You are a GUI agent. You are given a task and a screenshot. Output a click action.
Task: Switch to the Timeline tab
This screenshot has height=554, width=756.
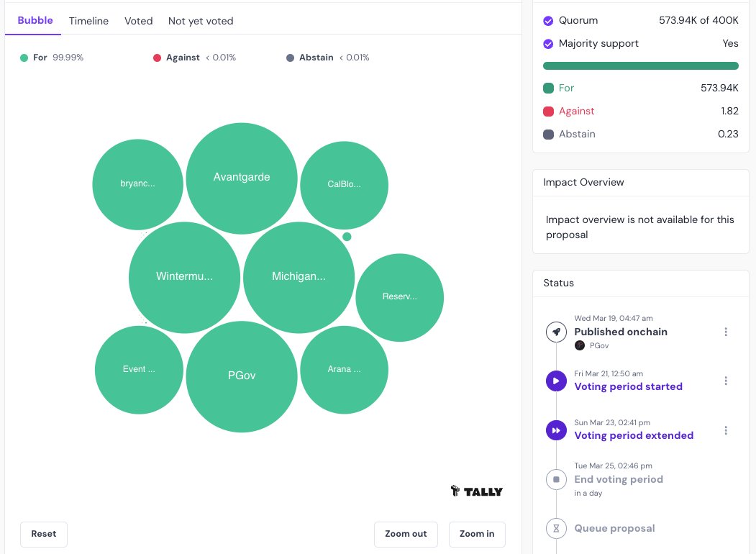(x=88, y=21)
